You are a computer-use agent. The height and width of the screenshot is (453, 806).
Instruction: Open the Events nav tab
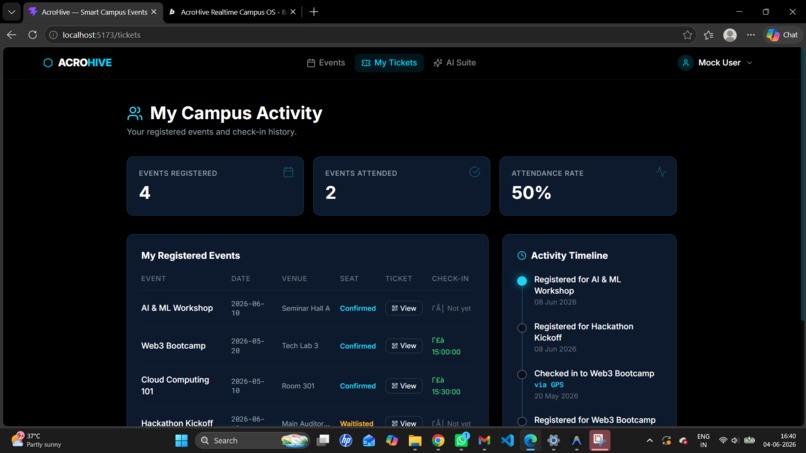326,63
